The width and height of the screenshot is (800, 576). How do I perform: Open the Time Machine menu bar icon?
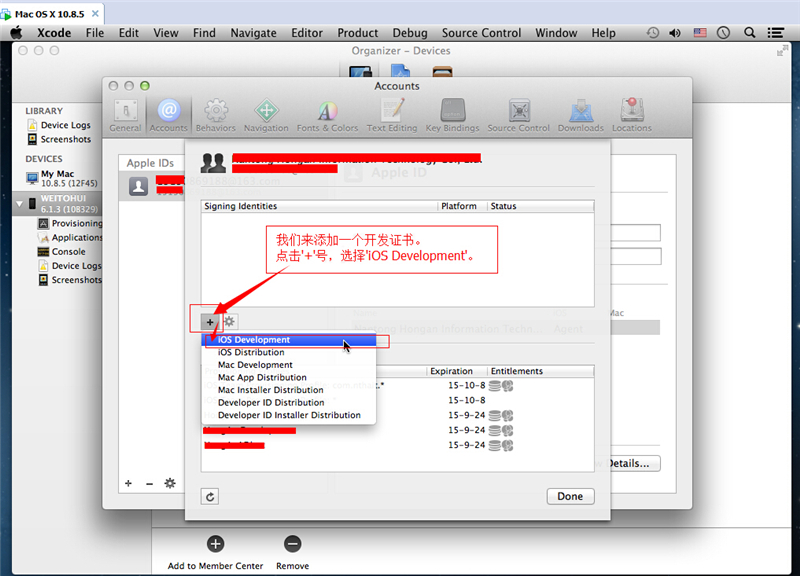[x=653, y=33]
